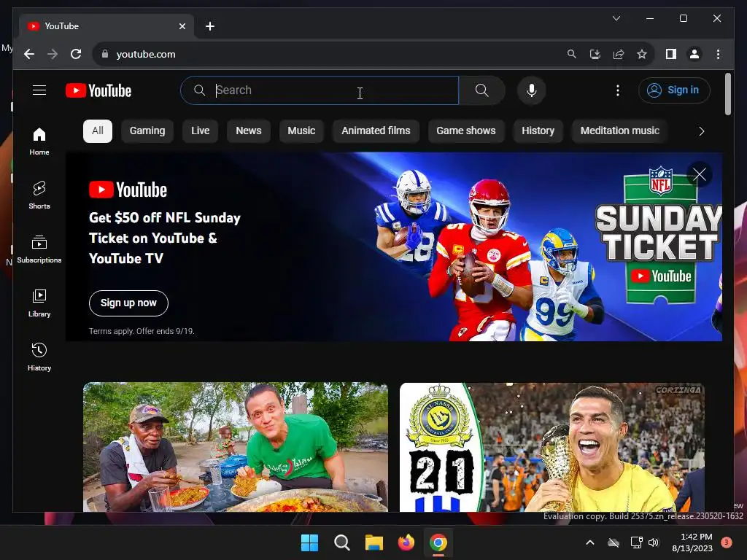
Task: Launch Firefox from the taskbar
Action: pos(406,542)
